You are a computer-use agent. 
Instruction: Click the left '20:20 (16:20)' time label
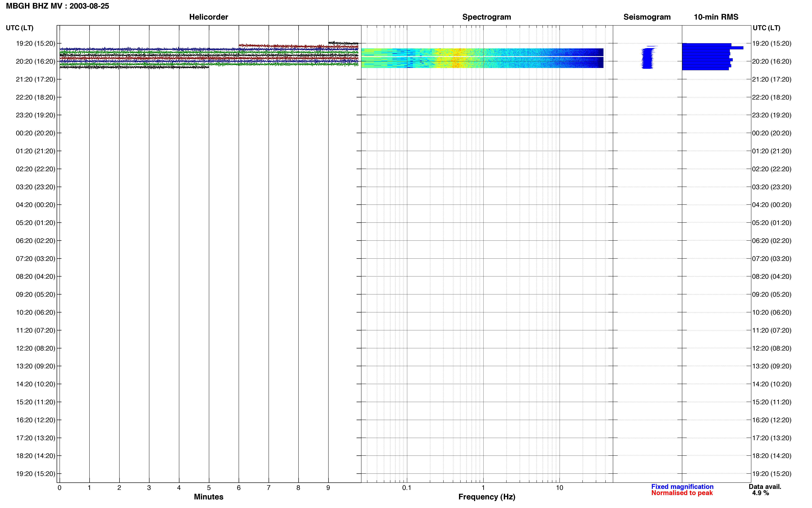point(36,61)
